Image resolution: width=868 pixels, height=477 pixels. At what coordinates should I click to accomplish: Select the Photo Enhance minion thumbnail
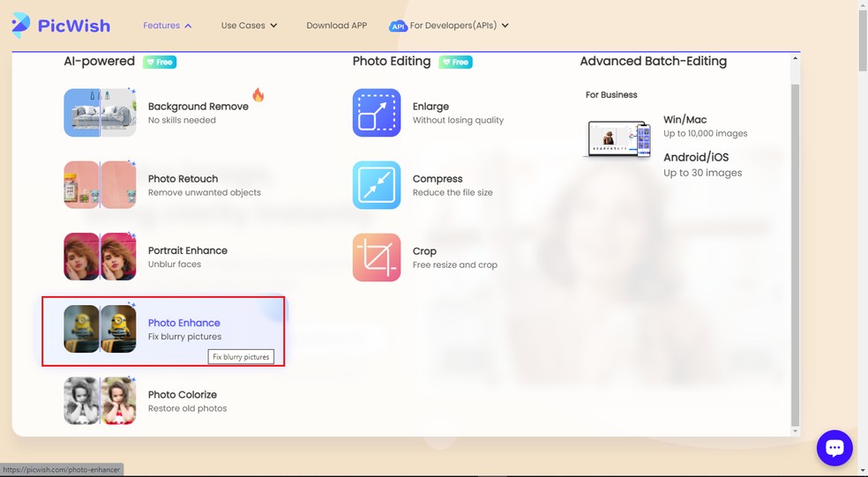pyautogui.click(x=100, y=329)
